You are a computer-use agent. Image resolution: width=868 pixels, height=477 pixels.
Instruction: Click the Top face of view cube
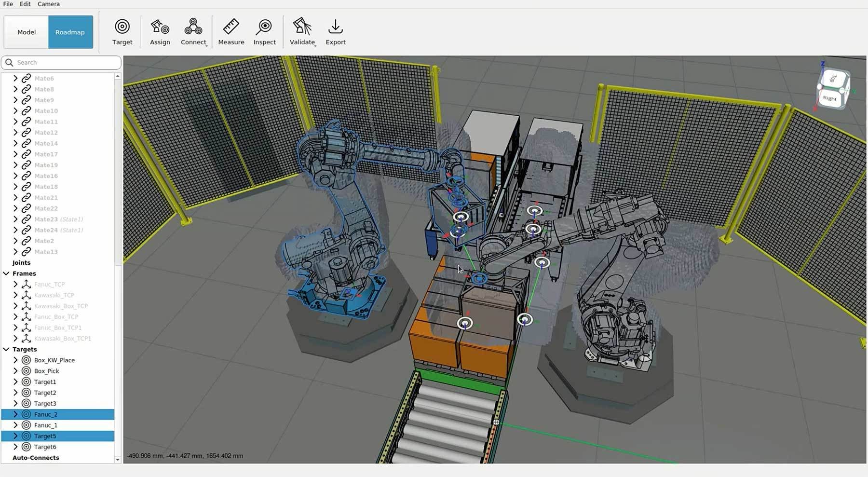point(833,79)
